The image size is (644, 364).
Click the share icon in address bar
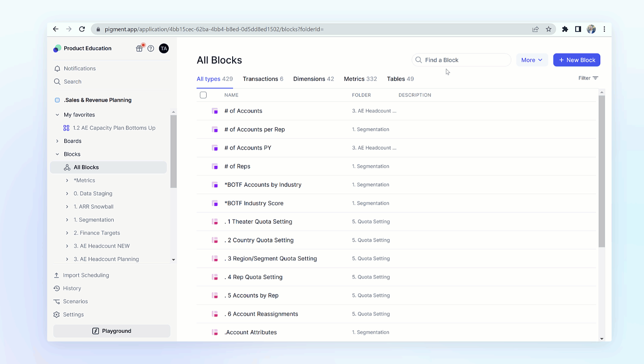click(535, 29)
